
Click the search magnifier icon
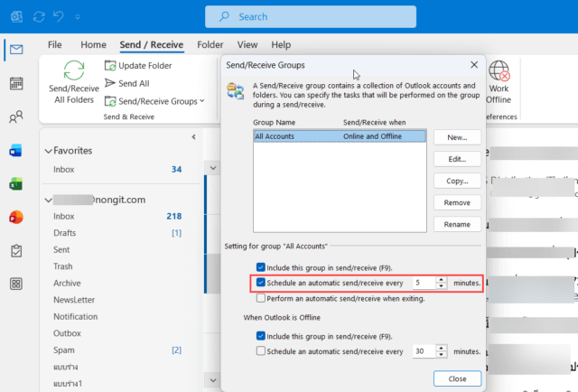tap(224, 16)
